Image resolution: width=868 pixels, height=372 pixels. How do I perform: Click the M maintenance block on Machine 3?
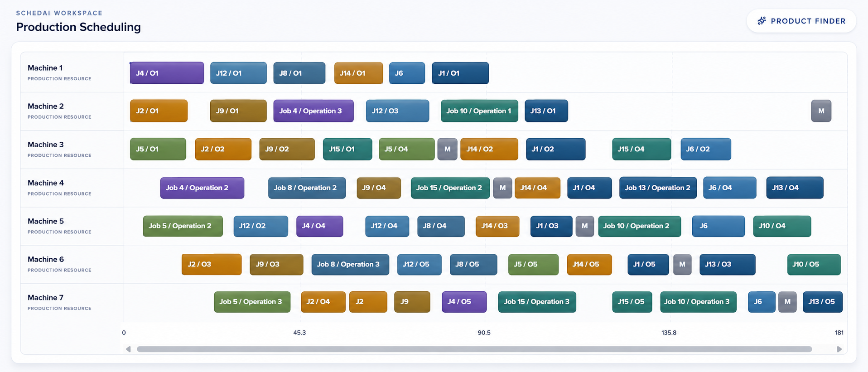[x=448, y=149]
